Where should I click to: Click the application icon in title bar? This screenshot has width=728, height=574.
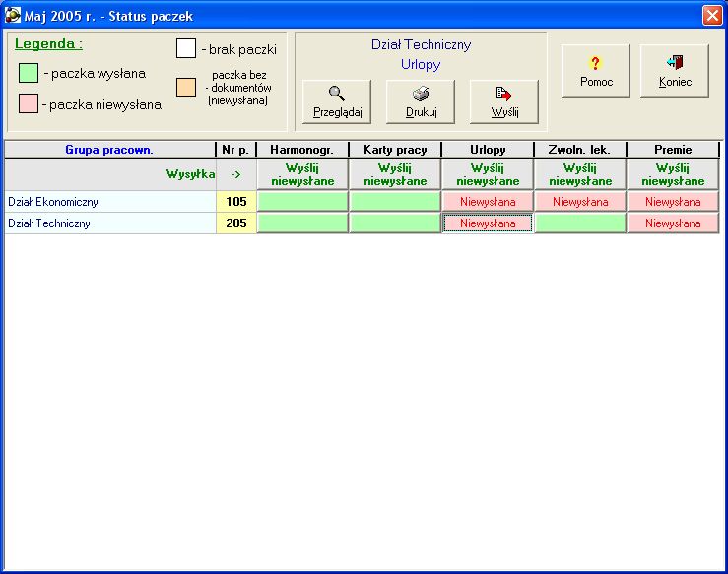click(13, 15)
